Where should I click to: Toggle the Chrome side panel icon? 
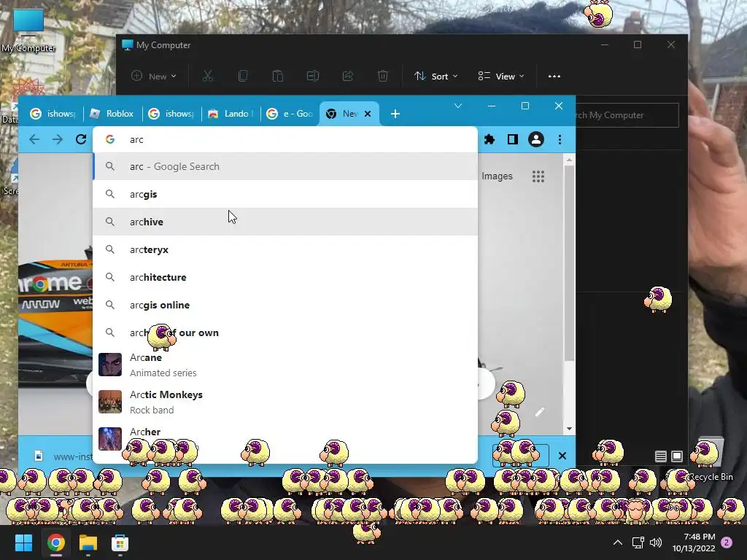(x=513, y=139)
